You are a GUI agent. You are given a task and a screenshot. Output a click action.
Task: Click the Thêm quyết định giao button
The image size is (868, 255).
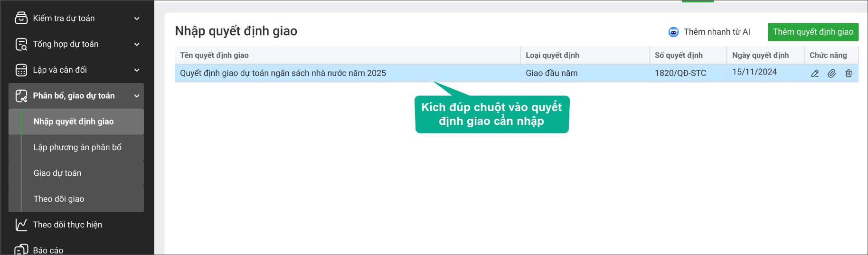812,32
